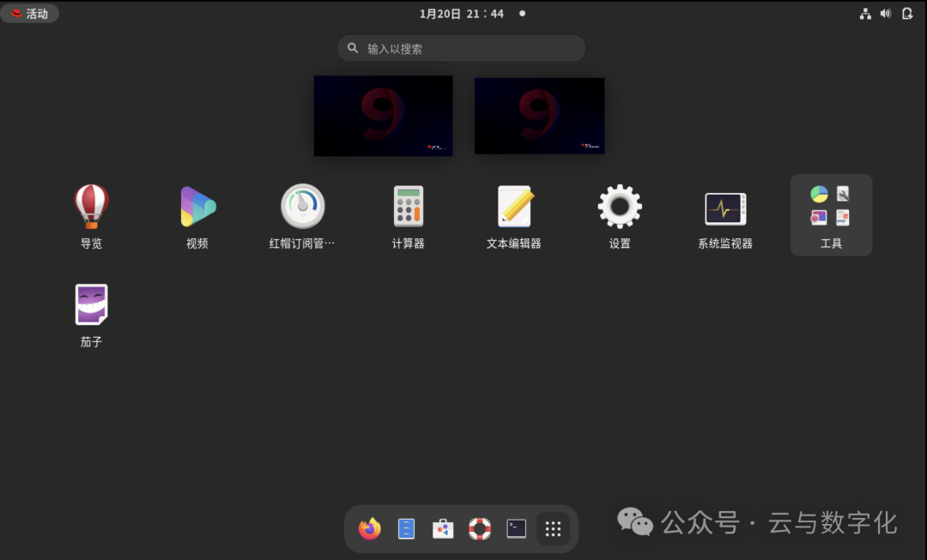Launch 红帽订阅管理 subscription manager
Image resolution: width=927 pixels, height=560 pixels.
tap(302, 206)
